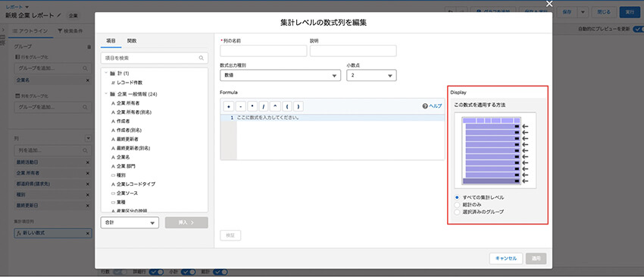Screen dimensions: 644x277
Task: Click the search icon in the グループを追加 row field
Action: click(85, 68)
